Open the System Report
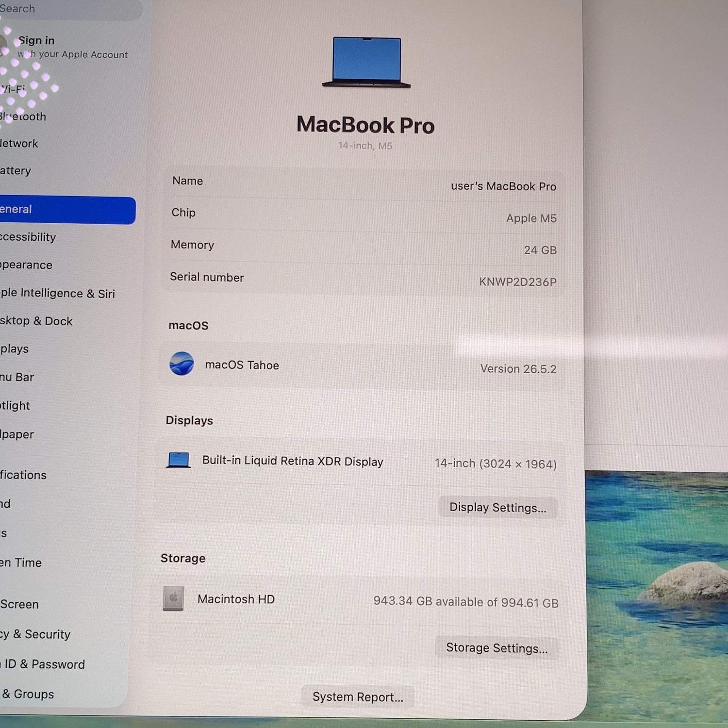Image resolution: width=728 pixels, height=728 pixels. point(358,697)
